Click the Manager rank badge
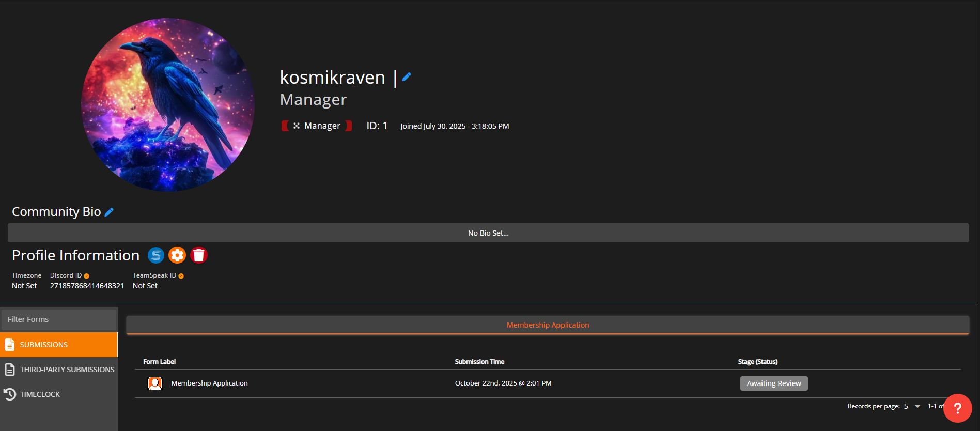This screenshot has width=980, height=431. pos(317,126)
